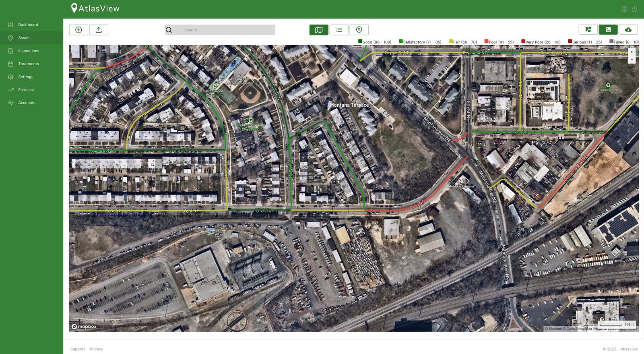Image resolution: width=644 pixels, height=354 pixels.
Task: Click the Mapbox logo on map
Action: pyautogui.click(x=84, y=327)
